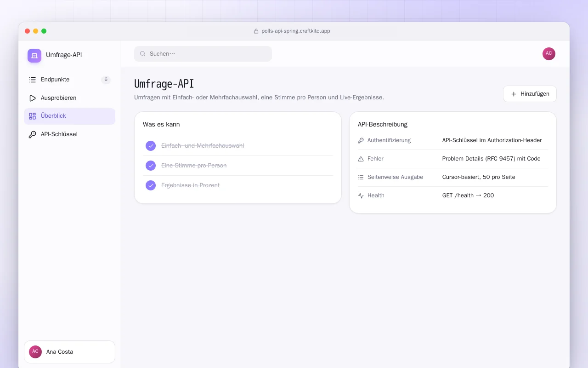Click the search magnifier icon
The width and height of the screenshot is (588, 368).
coord(143,54)
